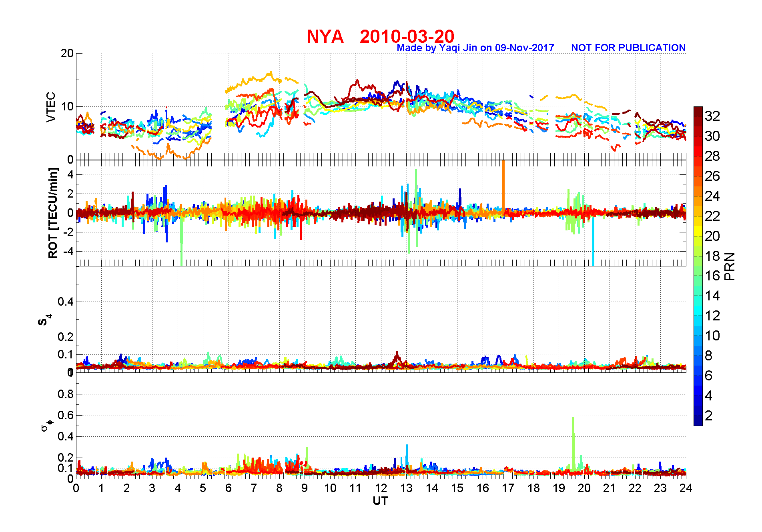
Task: Click the "Made by Yaqi Jin on 09-Nov-2017" text
Action: [475, 48]
